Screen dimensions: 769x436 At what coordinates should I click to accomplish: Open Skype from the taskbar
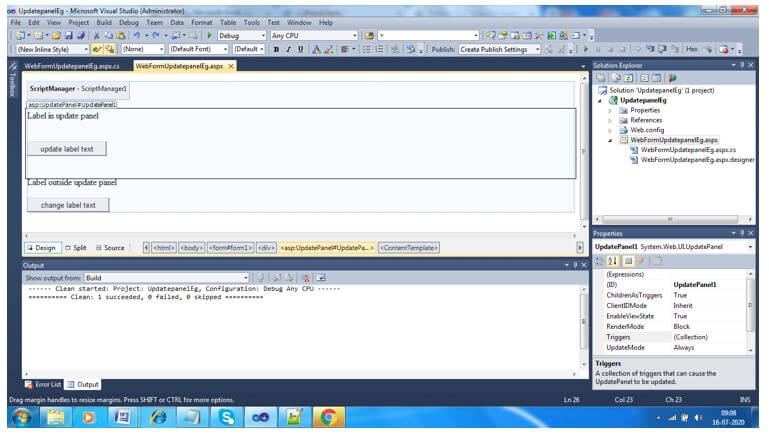(227, 417)
